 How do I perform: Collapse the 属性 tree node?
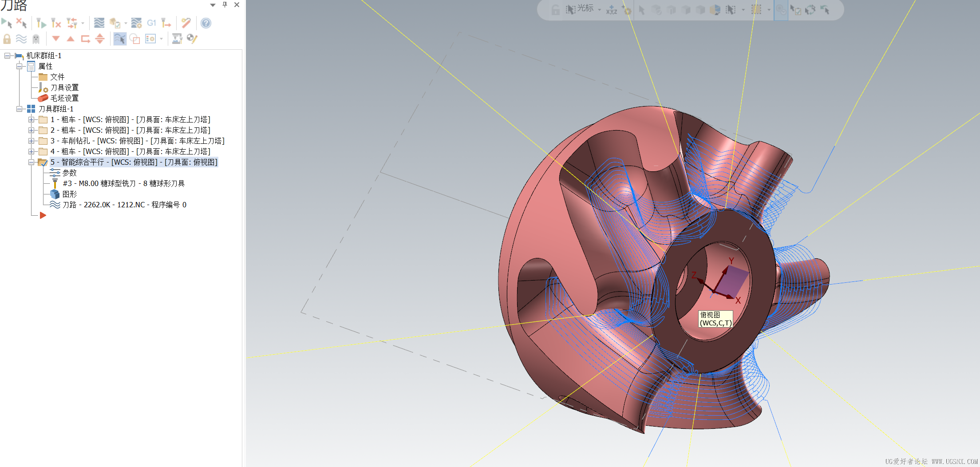pyautogui.click(x=19, y=66)
